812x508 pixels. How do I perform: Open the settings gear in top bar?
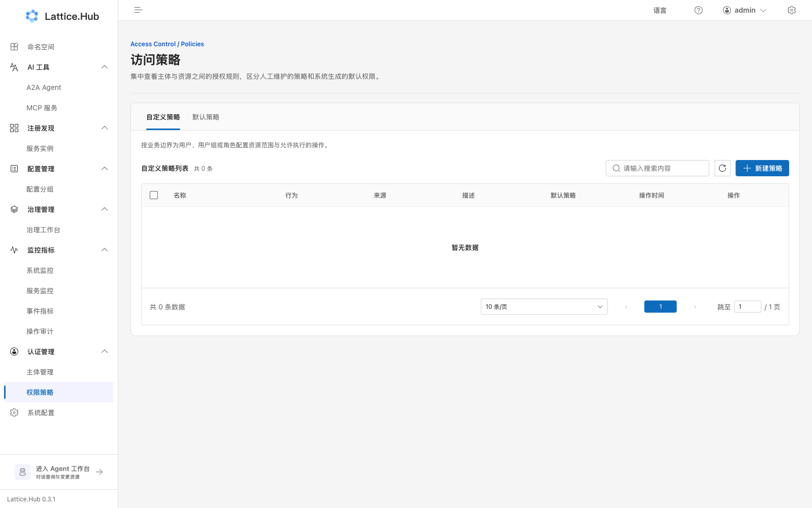pyautogui.click(x=792, y=10)
